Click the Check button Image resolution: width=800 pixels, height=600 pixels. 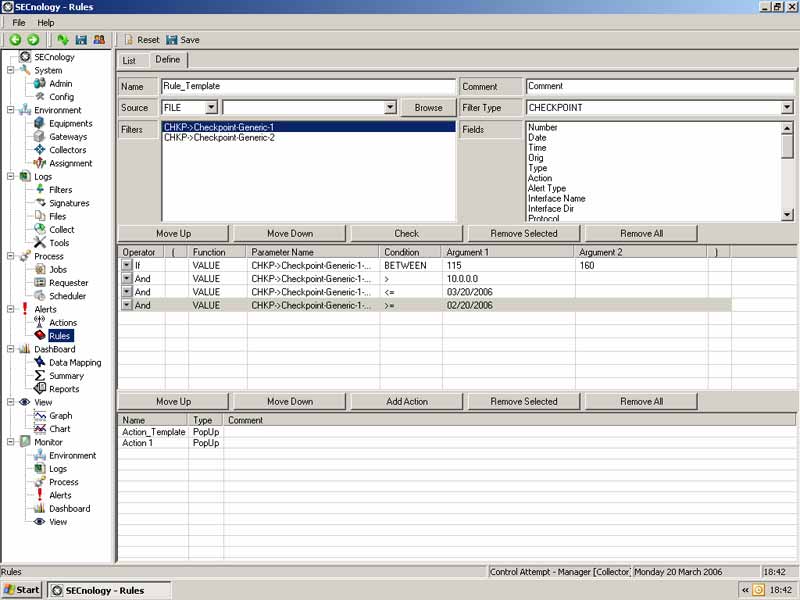pyautogui.click(x=406, y=233)
